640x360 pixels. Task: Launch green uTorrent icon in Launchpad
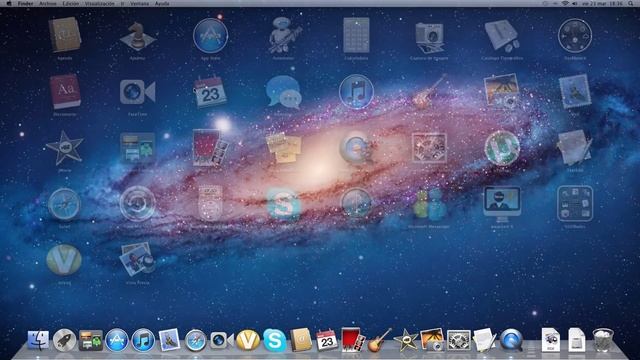502,148
